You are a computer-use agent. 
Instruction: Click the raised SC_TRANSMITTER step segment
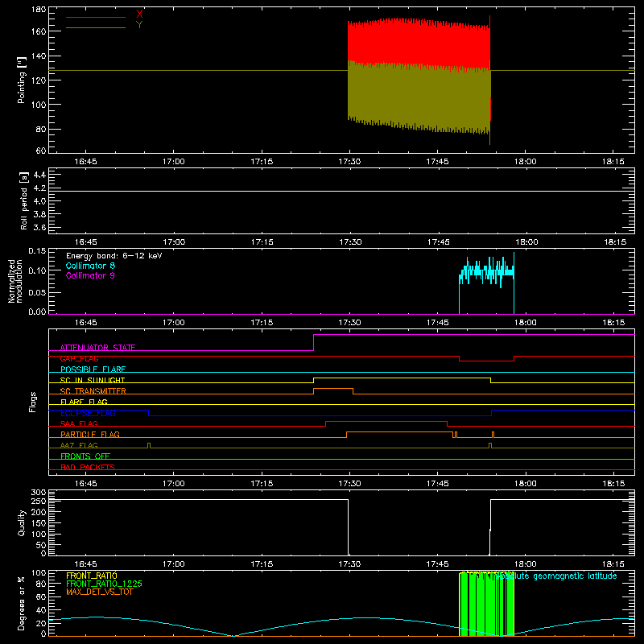point(333,389)
